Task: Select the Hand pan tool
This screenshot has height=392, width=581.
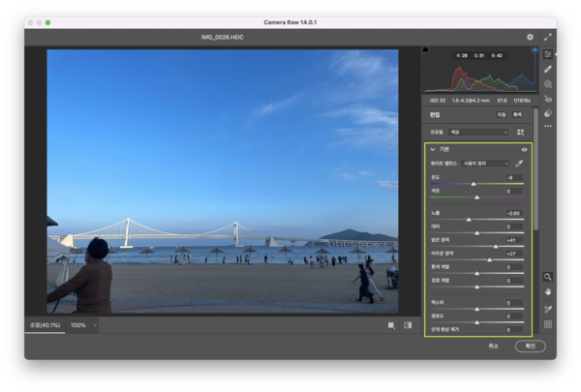Action: coord(548,292)
